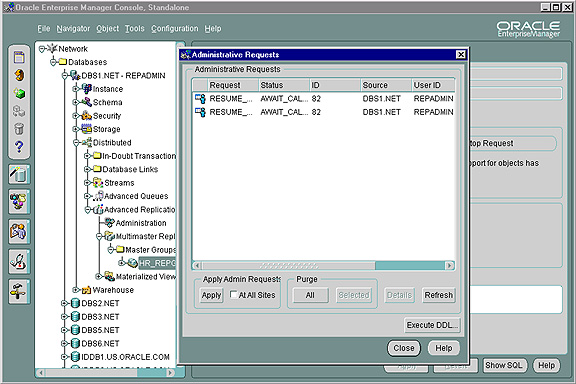Click the green cube icon in the left toolbar
576x384 pixels.
[x=19, y=93]
